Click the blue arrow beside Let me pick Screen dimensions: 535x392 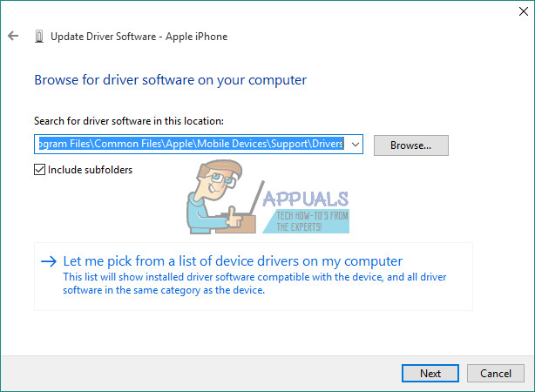49,261
